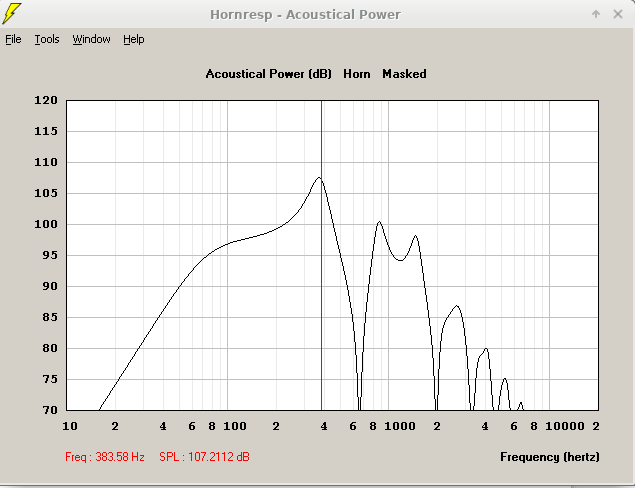
Task: Open the File menu
Action: point(13,39)
